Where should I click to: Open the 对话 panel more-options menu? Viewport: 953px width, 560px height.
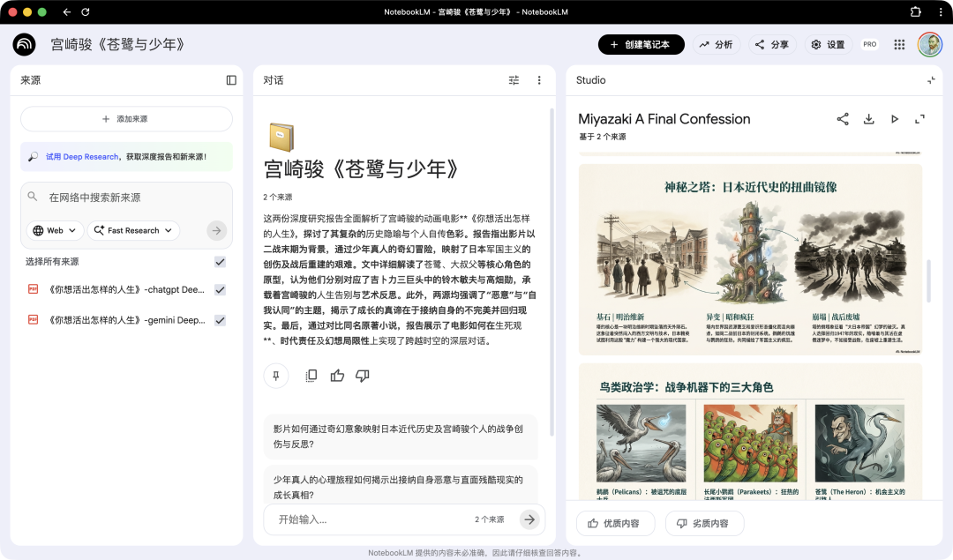[x=539, y=80]
